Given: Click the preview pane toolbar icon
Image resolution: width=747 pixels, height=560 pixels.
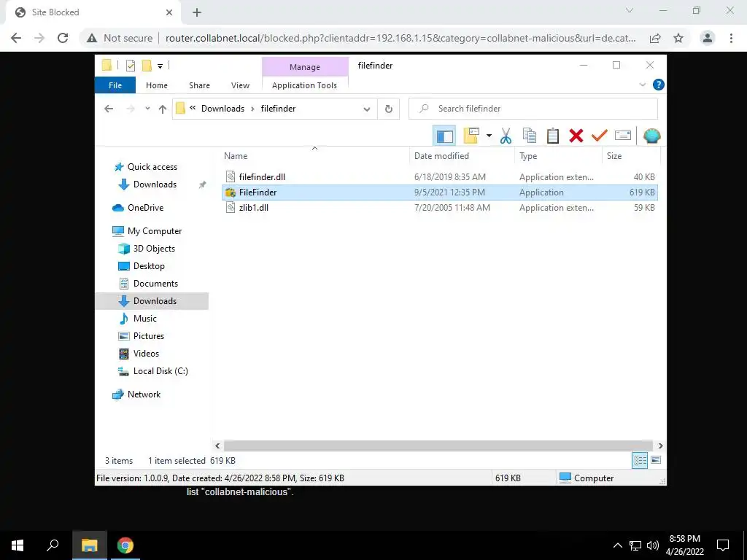Looking at the screenshot, I should [444, 136].
